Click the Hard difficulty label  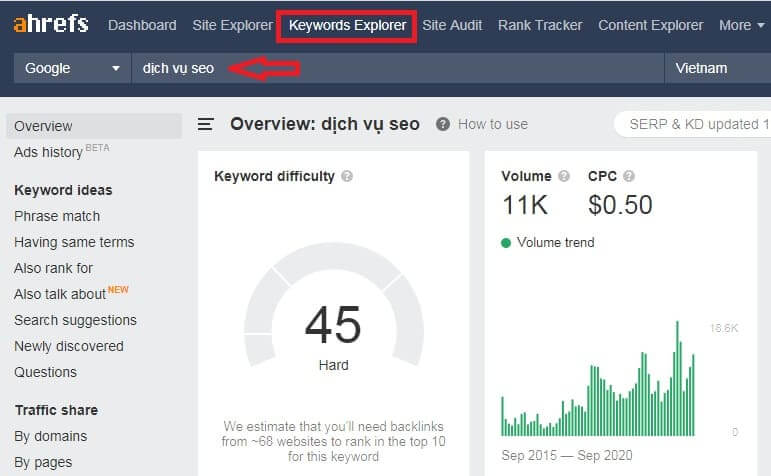pyautogui.click(x=333, y=365)
